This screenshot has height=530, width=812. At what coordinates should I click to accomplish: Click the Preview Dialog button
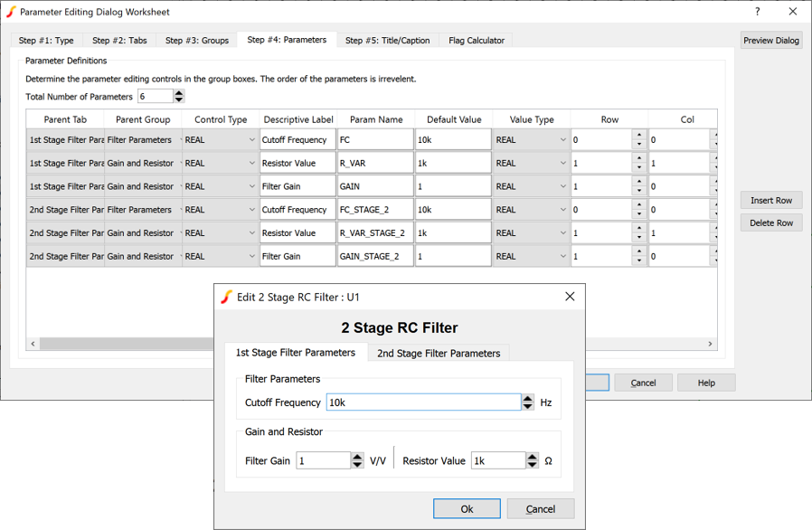point(771,40)
